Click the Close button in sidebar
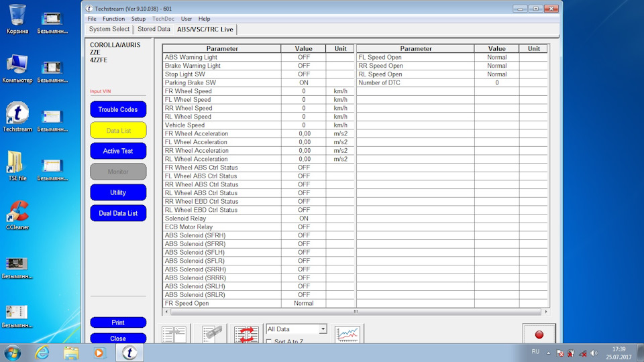644x362 pixels. click(x=118, y=338)
